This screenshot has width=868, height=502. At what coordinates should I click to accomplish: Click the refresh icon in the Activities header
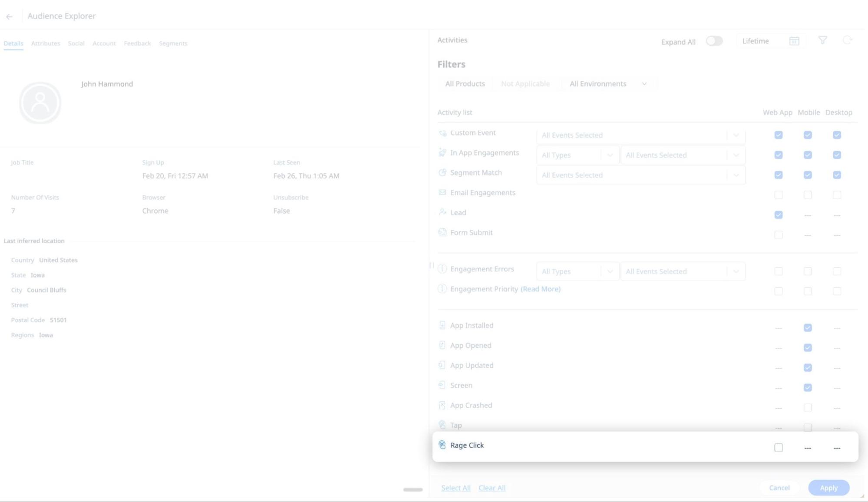pyautogui.click(x=847, y=40)
